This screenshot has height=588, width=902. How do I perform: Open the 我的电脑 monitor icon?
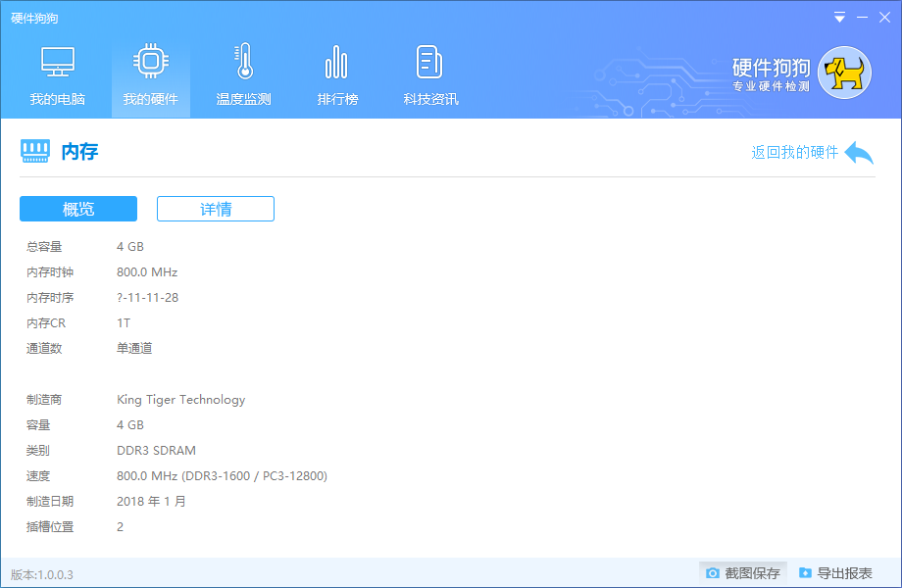pyautogui.click(x=58, y=62)
